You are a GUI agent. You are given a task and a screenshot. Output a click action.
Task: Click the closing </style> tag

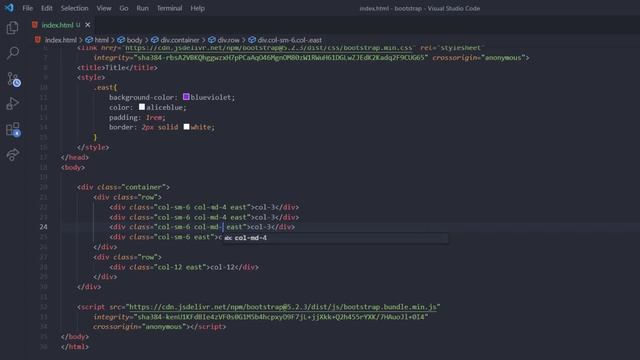(93, 147)
